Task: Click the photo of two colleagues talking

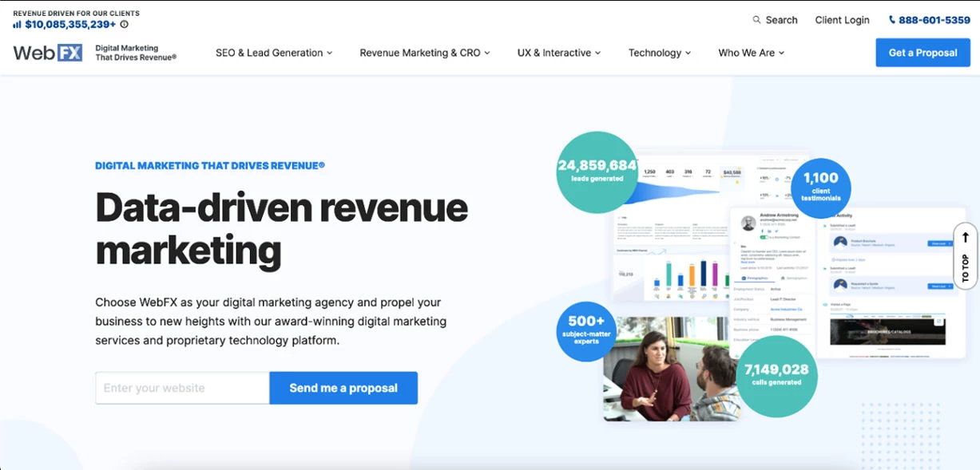Action: tap(672, 369)
